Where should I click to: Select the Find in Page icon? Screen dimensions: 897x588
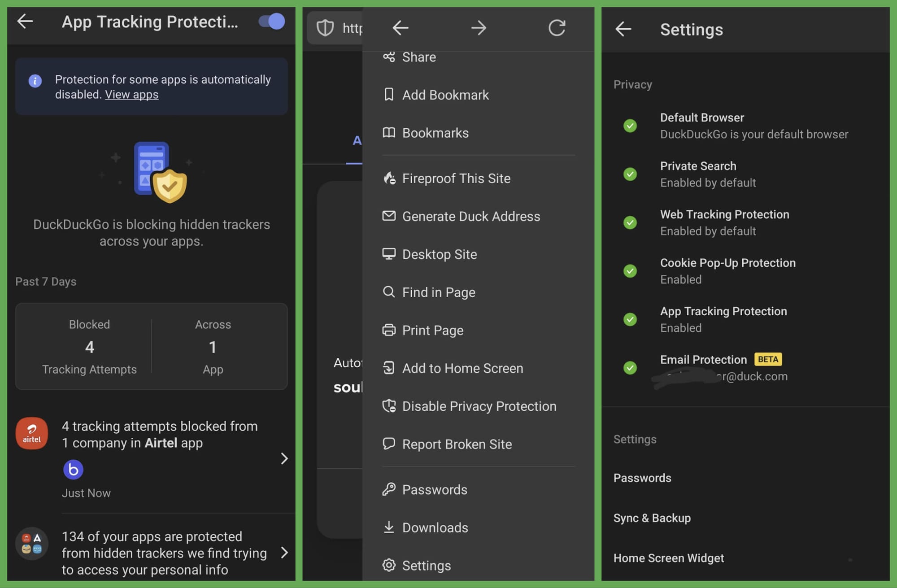coord(388,292)
